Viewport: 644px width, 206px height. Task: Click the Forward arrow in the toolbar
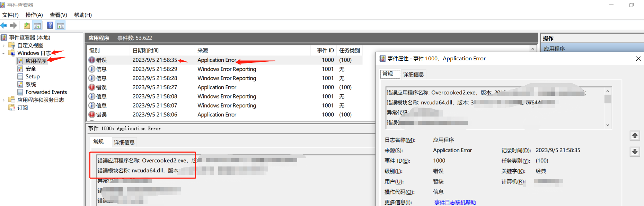(x=14, y=25)
